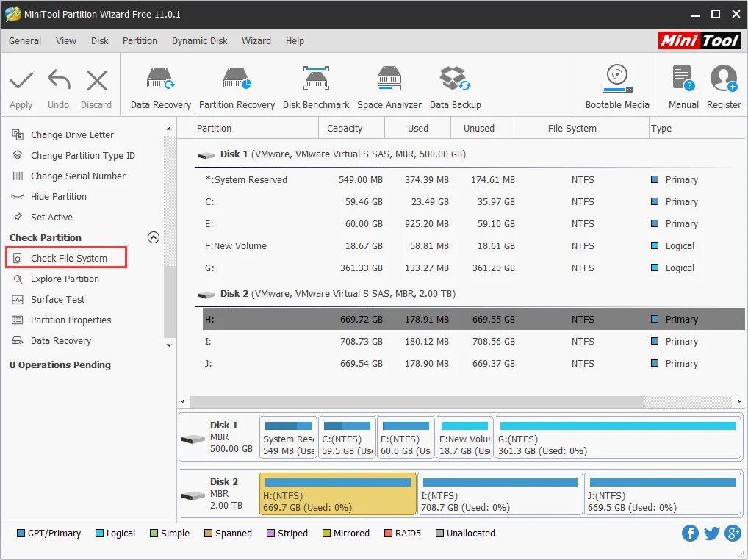Open the Partition menu
Viewport: 748px width, 560px height.
click(x=140, y=41)
